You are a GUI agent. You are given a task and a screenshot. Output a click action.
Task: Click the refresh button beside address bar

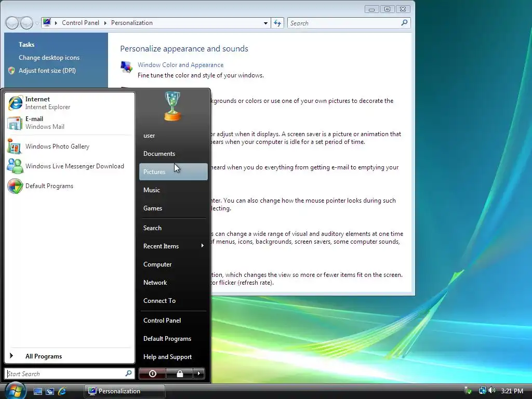277,23
